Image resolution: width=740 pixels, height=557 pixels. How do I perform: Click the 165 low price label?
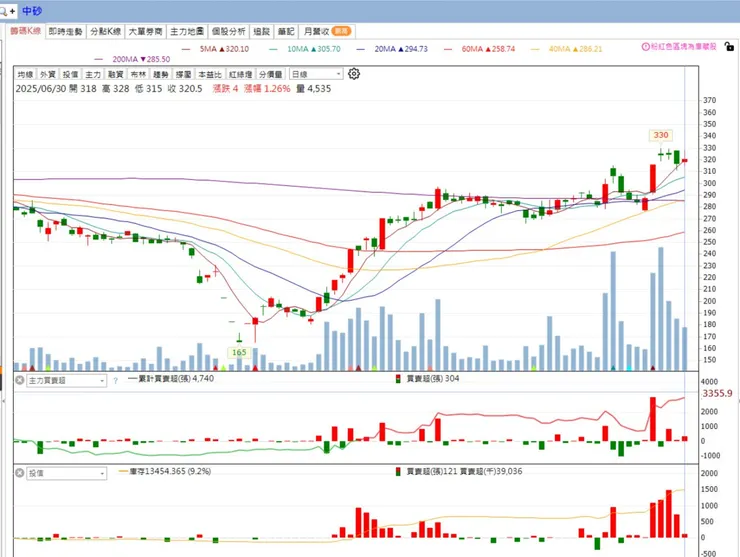point(239,352)
